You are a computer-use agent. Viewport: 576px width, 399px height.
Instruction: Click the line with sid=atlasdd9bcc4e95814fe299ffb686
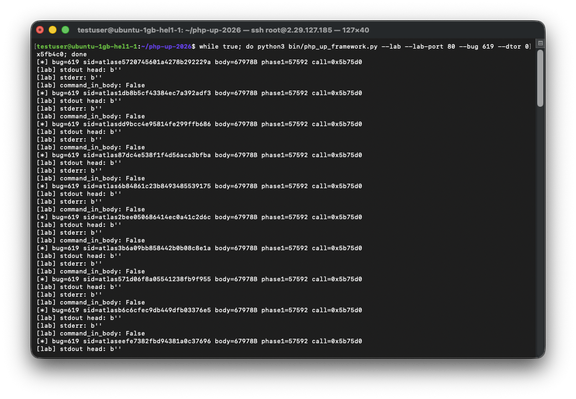tap(199, 124)
